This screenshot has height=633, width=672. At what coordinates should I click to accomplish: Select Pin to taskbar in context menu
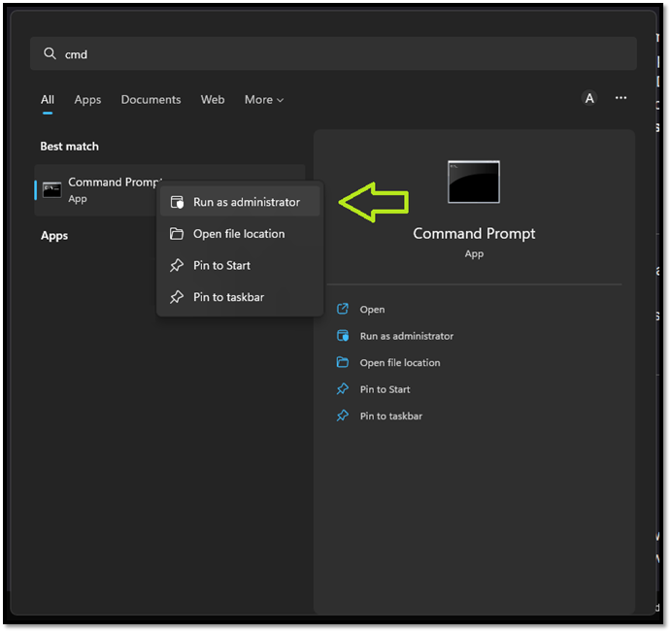point(228,297)
